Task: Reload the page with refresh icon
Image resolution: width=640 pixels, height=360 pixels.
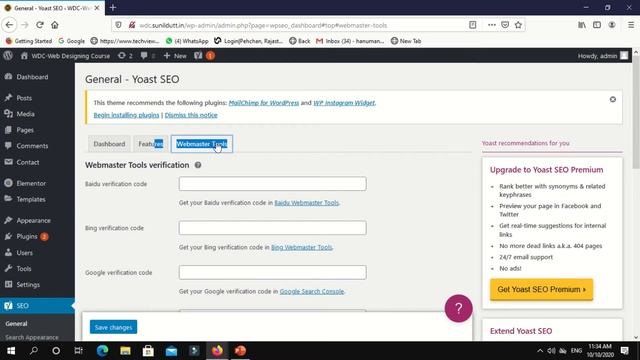Action: [40, 25]
